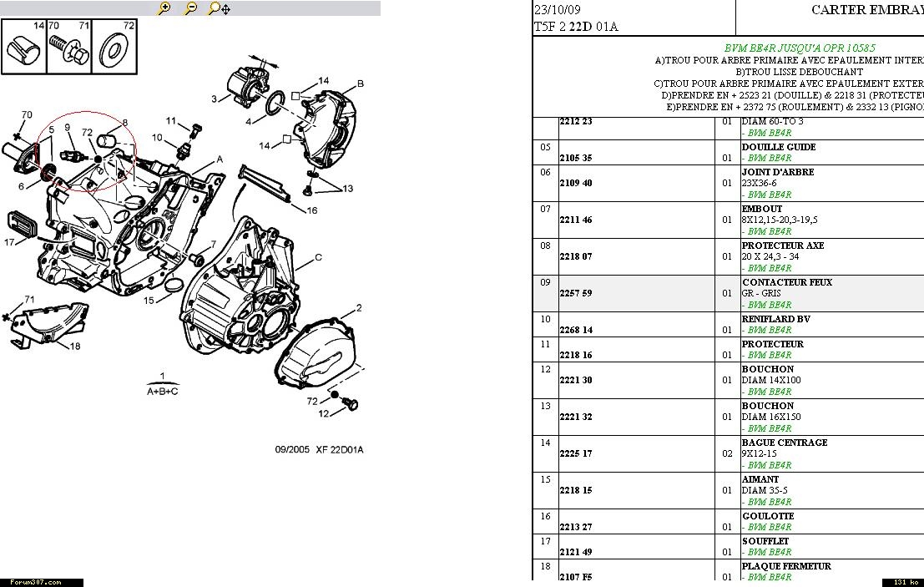Click callout number 4 near the ring
The width and height of the screenshot is (924, 587).
pos(248,121)
